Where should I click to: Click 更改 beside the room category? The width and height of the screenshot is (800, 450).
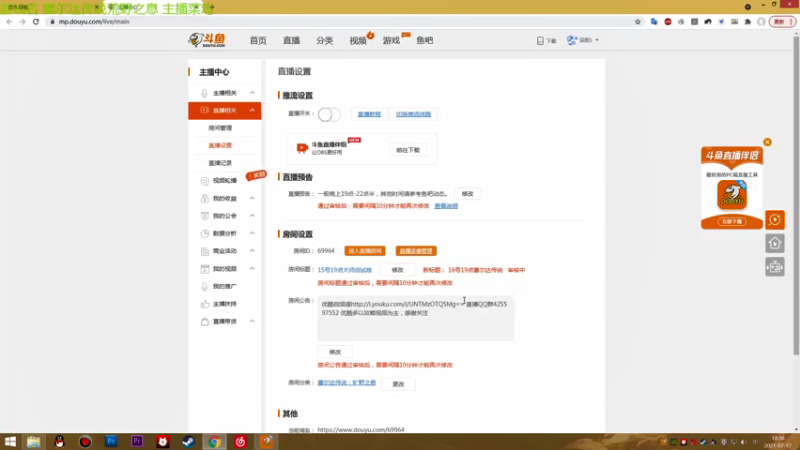pyautogui.click(x=398, y=384)
